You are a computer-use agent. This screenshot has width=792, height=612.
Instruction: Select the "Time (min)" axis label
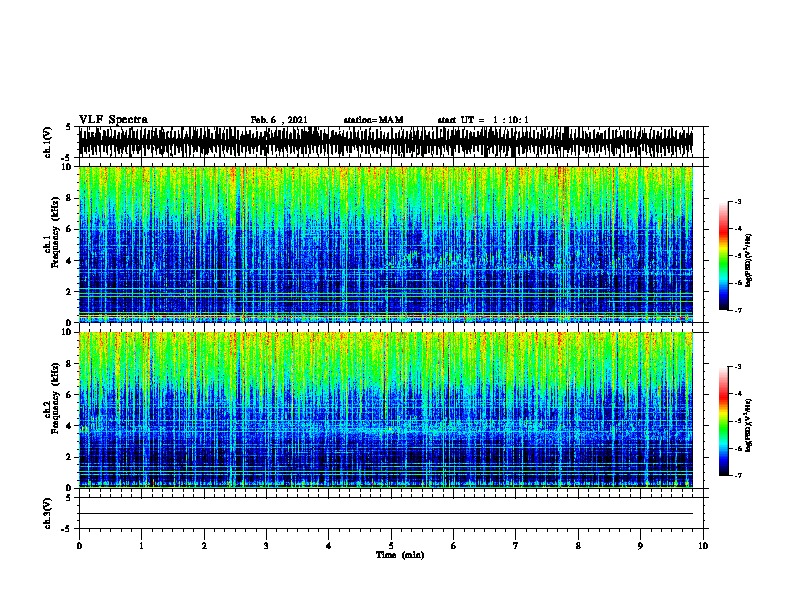[400, 555]
